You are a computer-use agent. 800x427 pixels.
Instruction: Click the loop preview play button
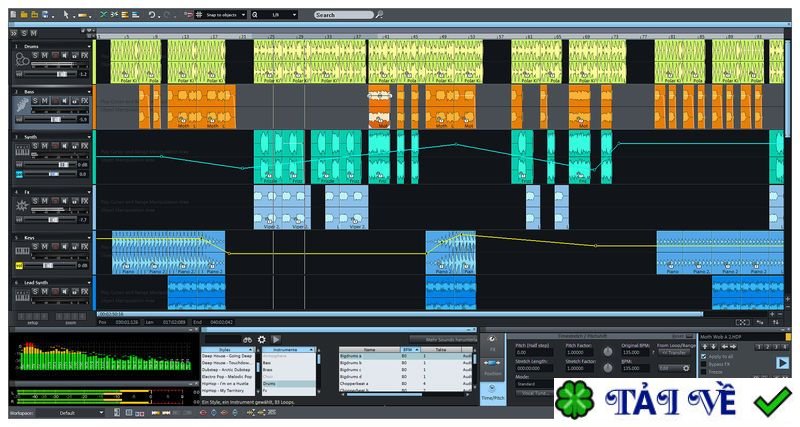click(277, 340)
